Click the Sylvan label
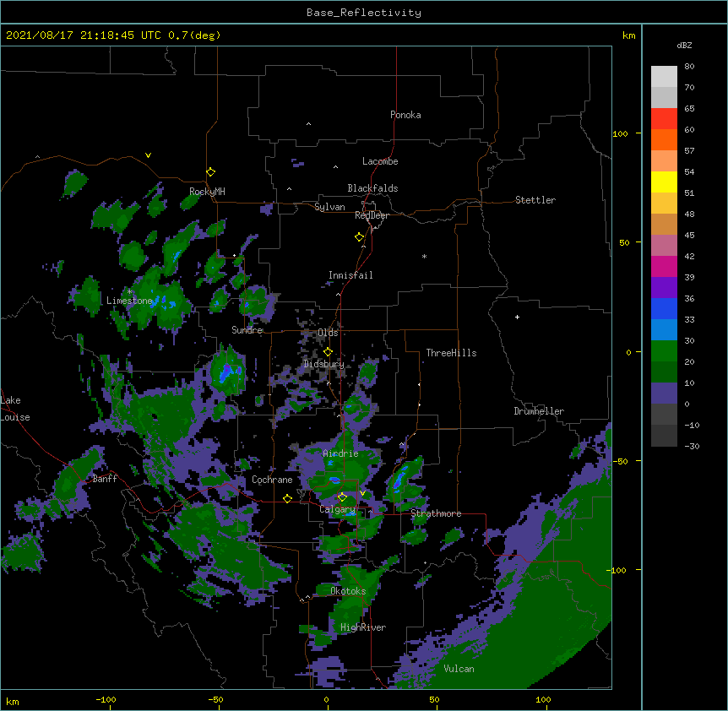Image resolution: width=728 pixels, height=711 pixels. pos(329,207)
